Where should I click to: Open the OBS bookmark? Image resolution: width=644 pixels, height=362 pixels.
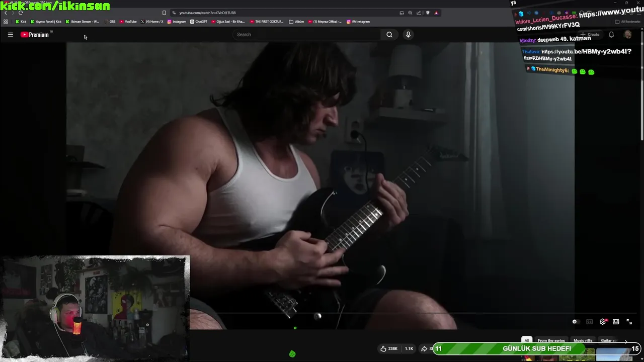110,22
